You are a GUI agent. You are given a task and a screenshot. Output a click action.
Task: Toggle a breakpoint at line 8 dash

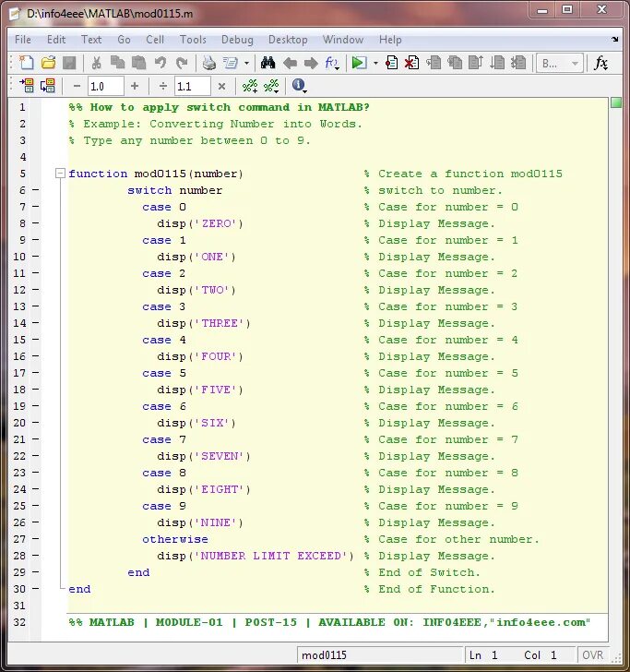36,223
